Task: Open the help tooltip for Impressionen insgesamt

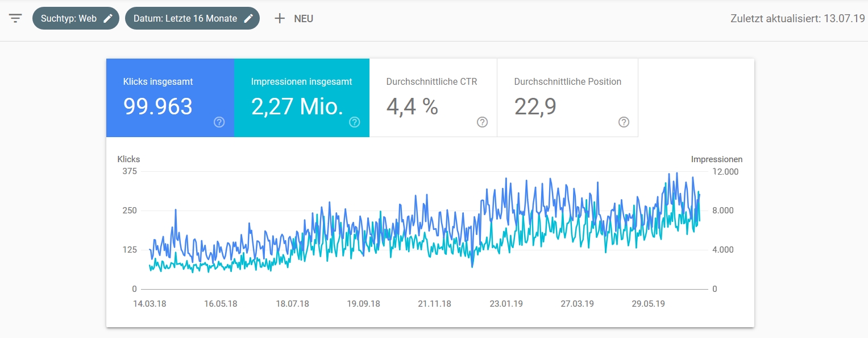Action: [354, 122]
